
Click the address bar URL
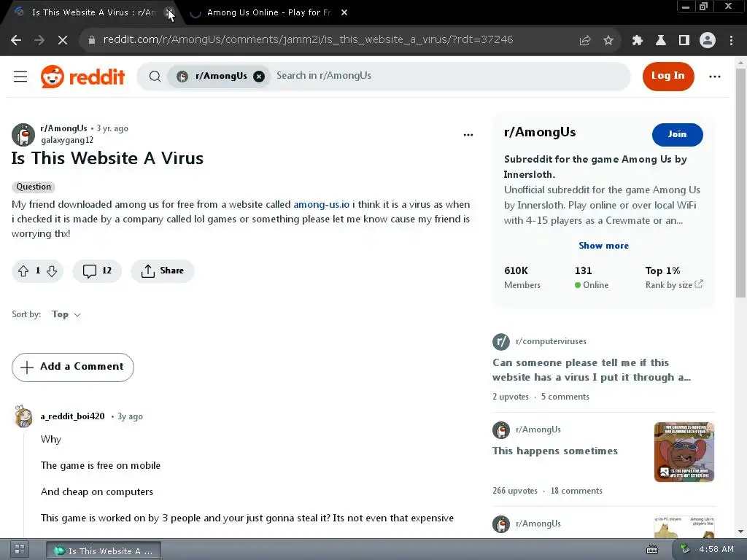coord(308,40)
